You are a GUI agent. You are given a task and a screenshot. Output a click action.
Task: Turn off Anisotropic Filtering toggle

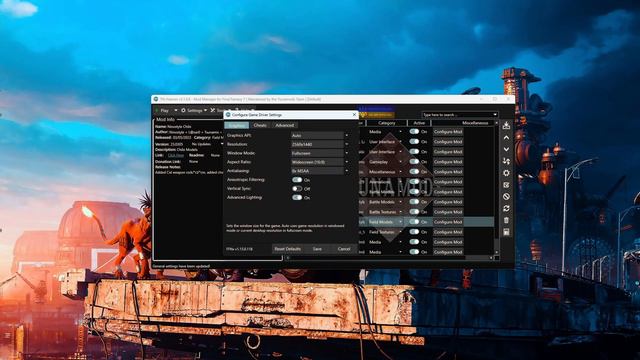tap(297, 180)
